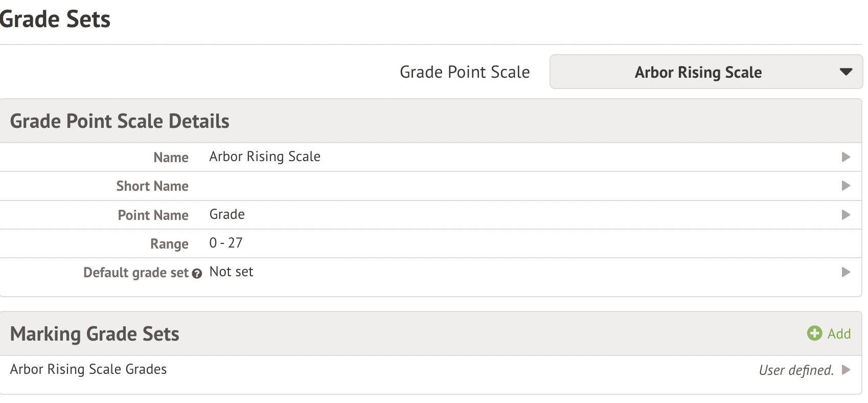Click the Range value 0 - 27

click(x=226, y=243)
